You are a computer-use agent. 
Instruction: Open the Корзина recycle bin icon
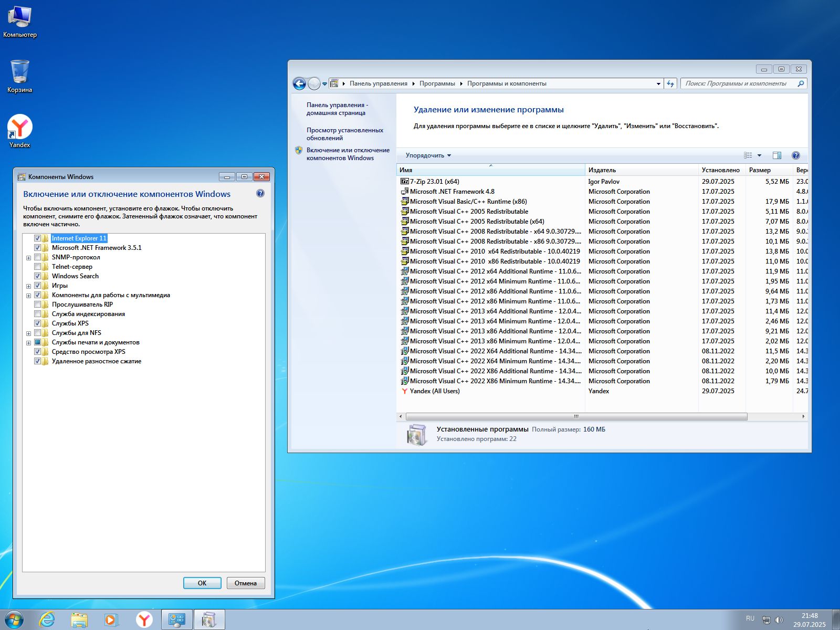pos(20,77)
